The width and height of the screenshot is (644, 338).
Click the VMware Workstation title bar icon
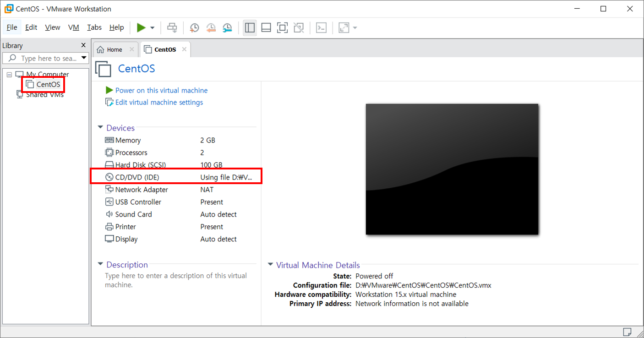pyautogui.click(x=8, y=9)
